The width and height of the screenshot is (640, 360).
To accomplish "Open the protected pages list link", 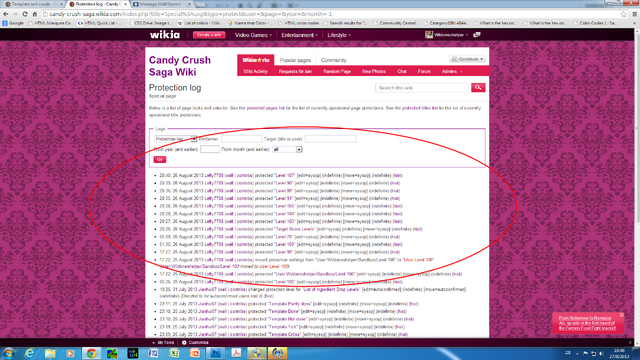I will pyautogui.click(x=265, y=108).
